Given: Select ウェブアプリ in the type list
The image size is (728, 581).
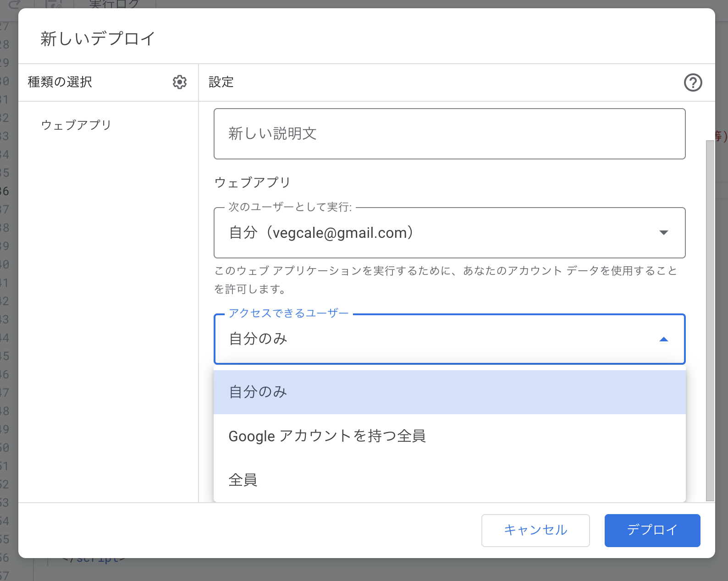Looking at the screenshot, I should tap(77, 125).
